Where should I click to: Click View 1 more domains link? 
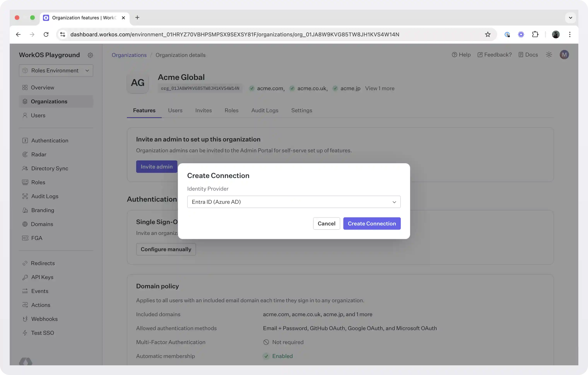(380, 88)
